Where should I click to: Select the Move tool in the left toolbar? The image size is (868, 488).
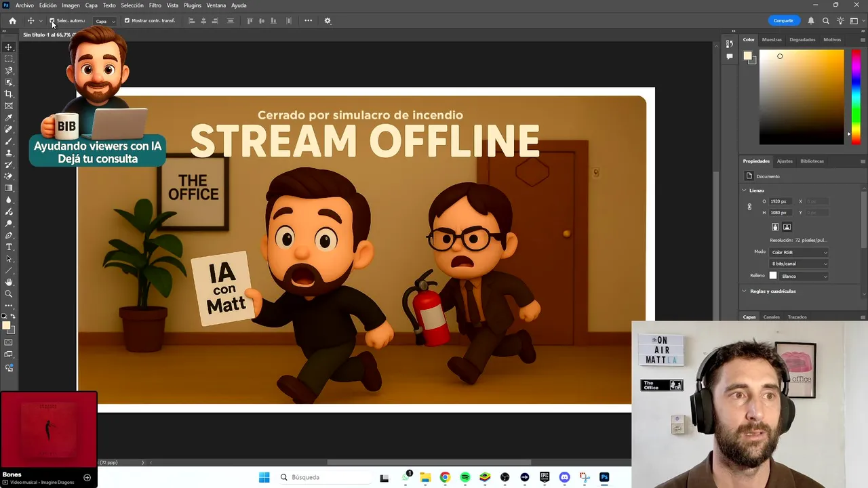[x=9, y=47]
